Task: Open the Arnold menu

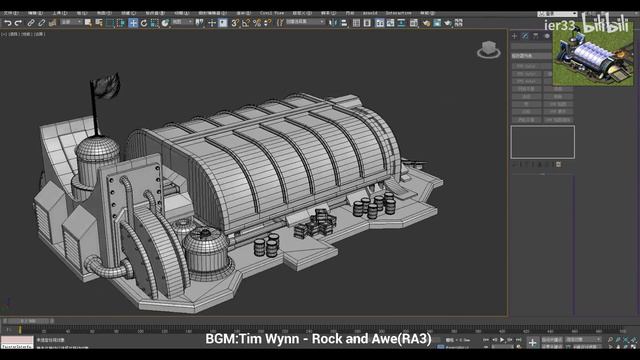Action: click(370, 13)
